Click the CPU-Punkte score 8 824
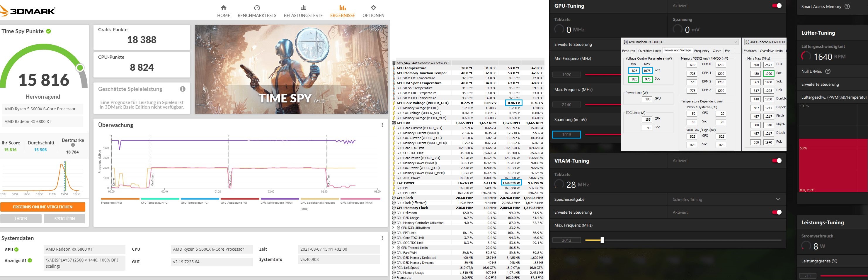The width and height of the screenshot is (868, 280). pyautogui.click(x=142, y=68)
